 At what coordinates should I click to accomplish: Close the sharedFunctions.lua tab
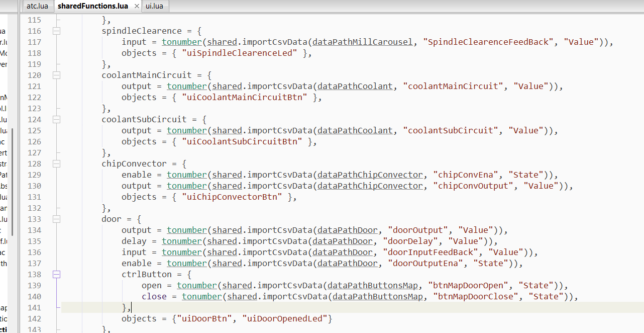(x=137, y=6)
